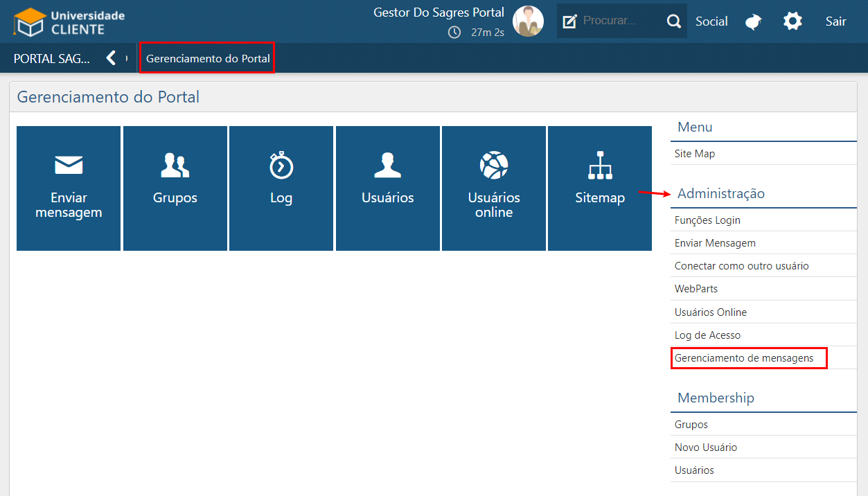Image resolution: width=868 pixels, height=496 pixels.
Task: Collapse the portal menu with chevron arrow
Action: click(x=111, y=58)
